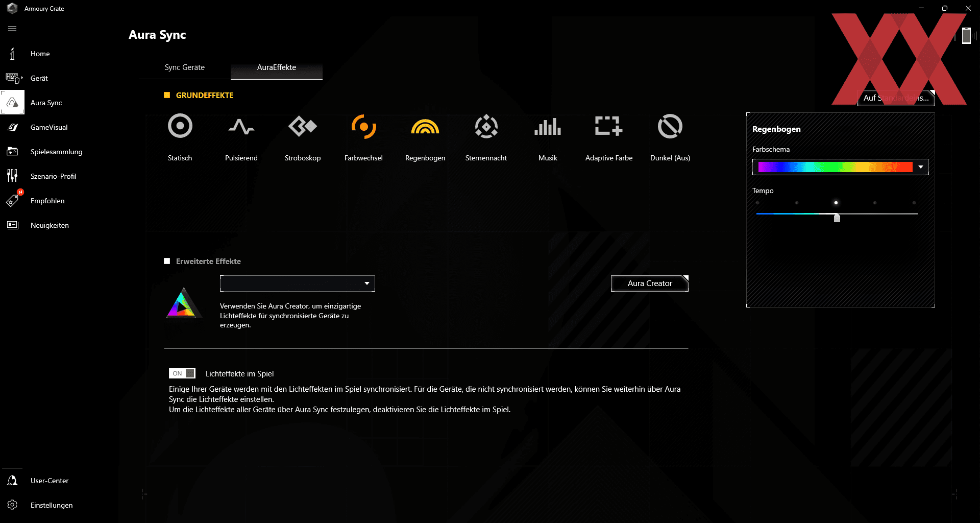Select the Dunkel (Aus) off icon
The image size is (980, 523).
[x=670, y=126]
